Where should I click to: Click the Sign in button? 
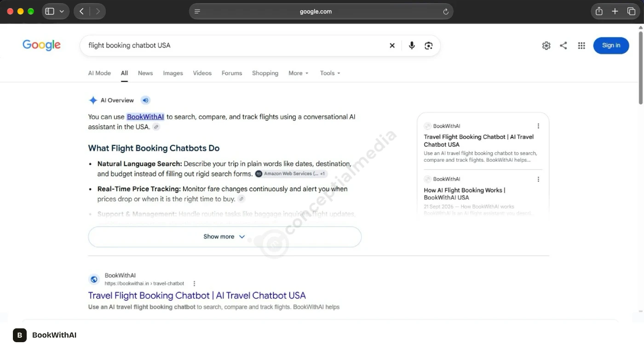tap(611, 45)
